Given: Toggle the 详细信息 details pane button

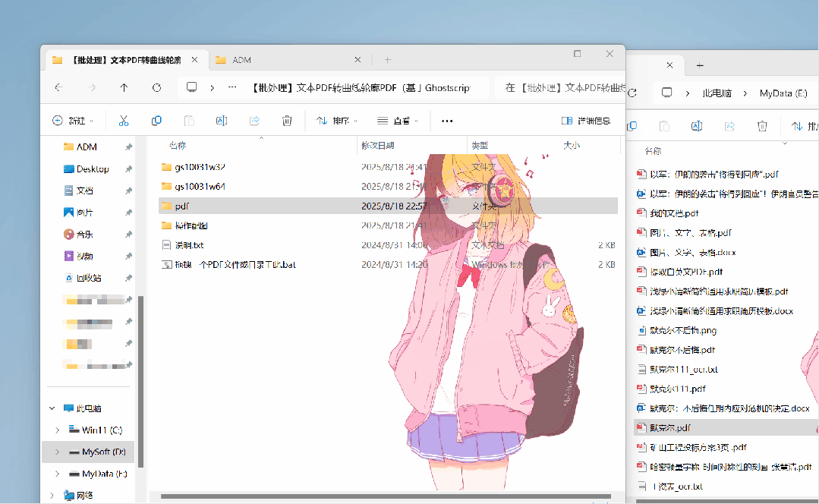Looking at the screenshot, I should click(585, 121).
